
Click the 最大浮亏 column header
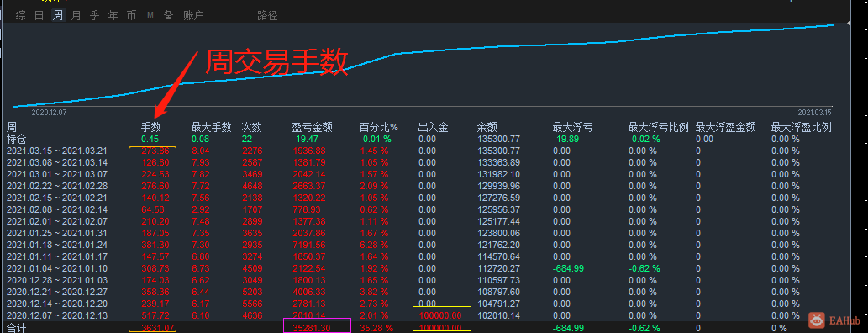click(x=572, y=128)
